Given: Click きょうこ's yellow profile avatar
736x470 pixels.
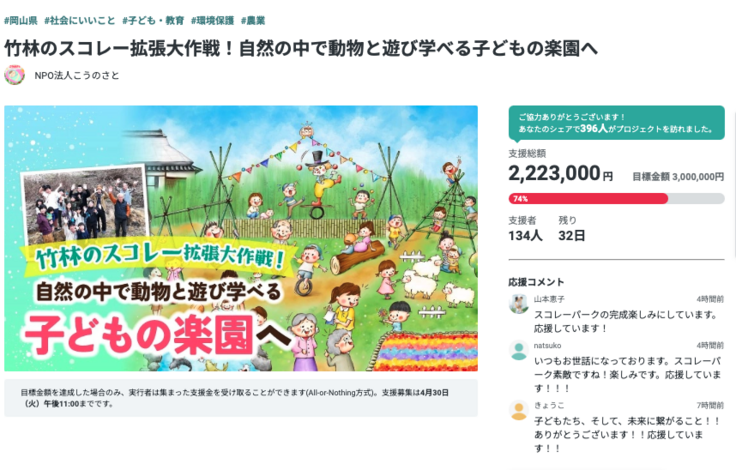Looking at the screenshot, I should [518, 410].
